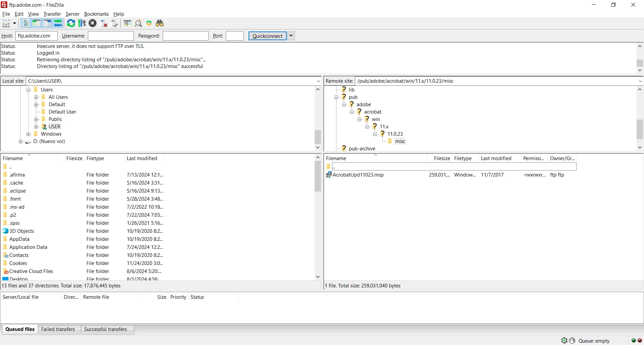Open the Edit menu
Viewport: 644px width, 345px height.
point(19,14)
